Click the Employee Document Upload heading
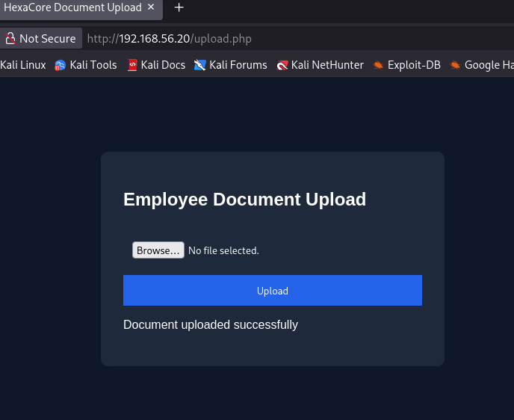Image resolution: width=514 pixels, height=420 pixels. [244, 200]
